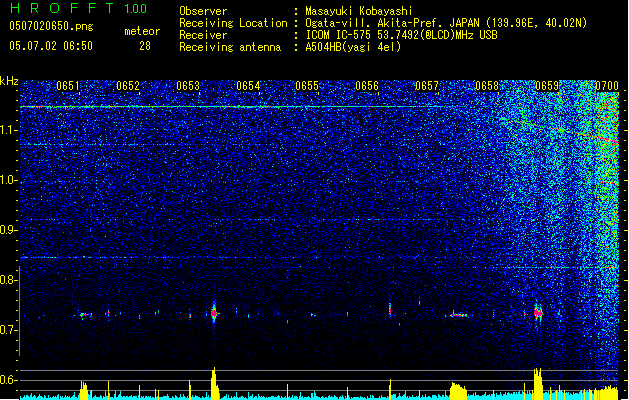Click the yellow power peak before 0659
Image resolution: width=629 pixels, height=400 pixels.
538,384
